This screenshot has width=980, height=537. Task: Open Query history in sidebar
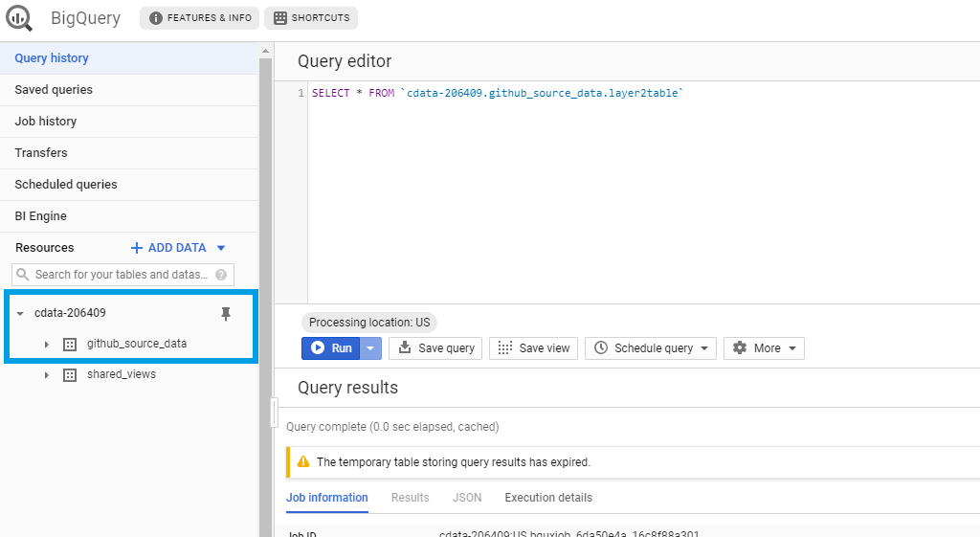coord(129,58)
